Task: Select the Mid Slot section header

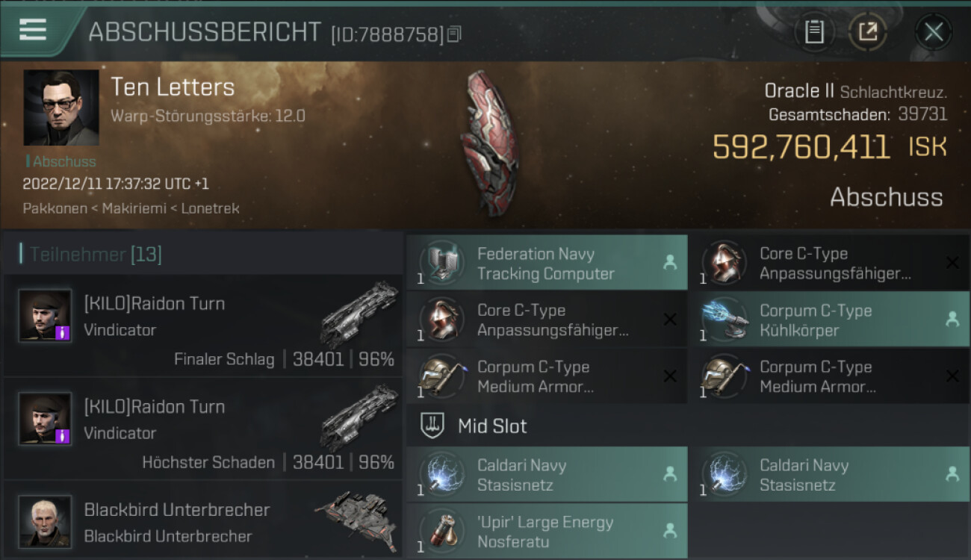Action: (492, 426)
